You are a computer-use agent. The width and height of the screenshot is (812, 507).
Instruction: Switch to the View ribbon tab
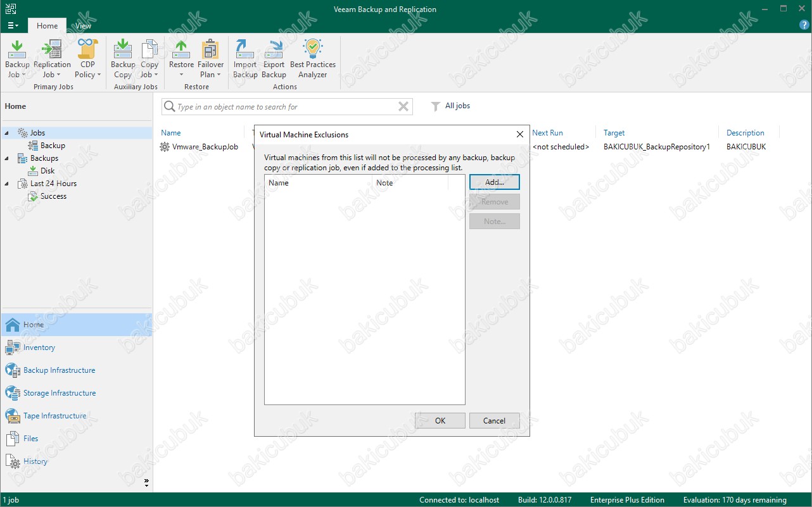point(84,26)
